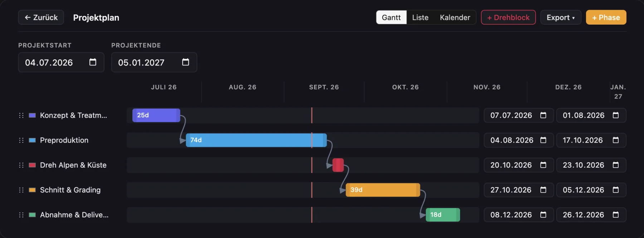This screenshot has height=238, width=644.
Task: Open calendar icon for 01.08.2026 end date
Action: [615, 115]
